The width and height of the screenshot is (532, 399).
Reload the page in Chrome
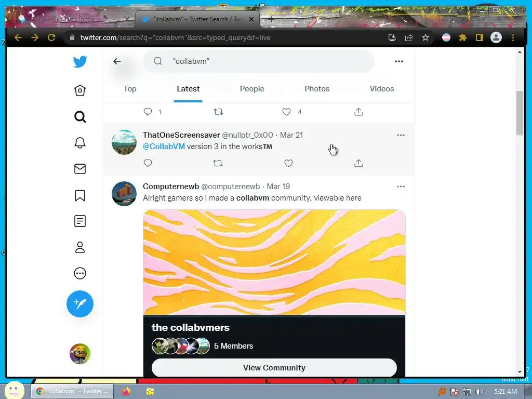tap(51, 37)
